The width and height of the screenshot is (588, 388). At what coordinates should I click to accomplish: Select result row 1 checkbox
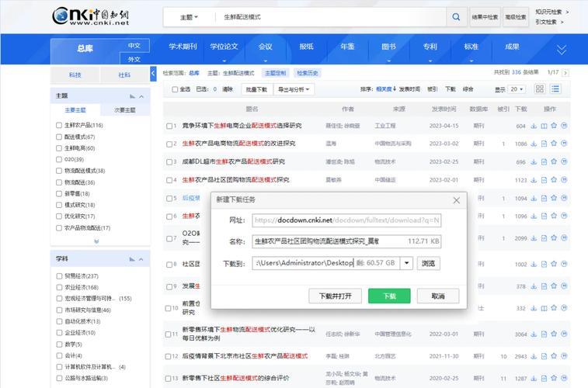[169, 126]
